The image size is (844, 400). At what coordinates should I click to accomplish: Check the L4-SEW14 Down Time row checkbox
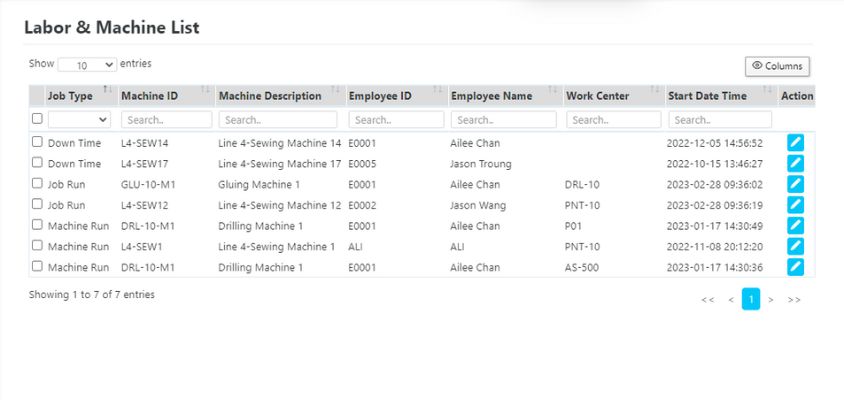point(37,142)
